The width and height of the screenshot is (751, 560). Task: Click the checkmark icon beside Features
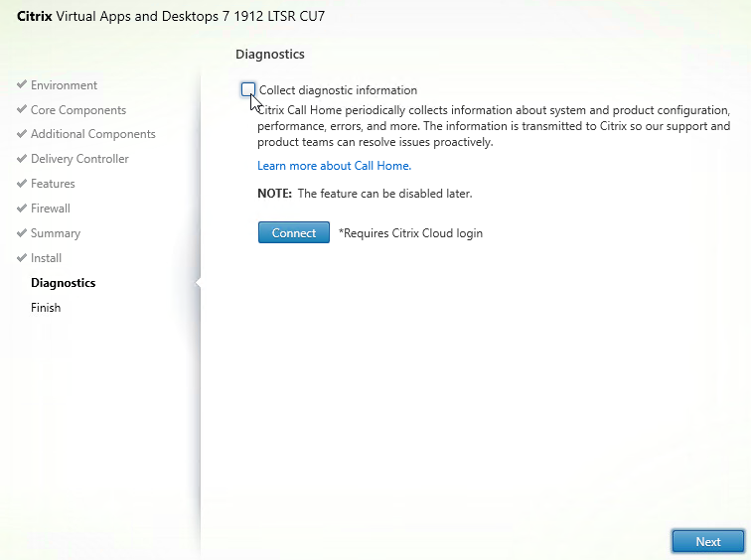(x=21, y=184)
